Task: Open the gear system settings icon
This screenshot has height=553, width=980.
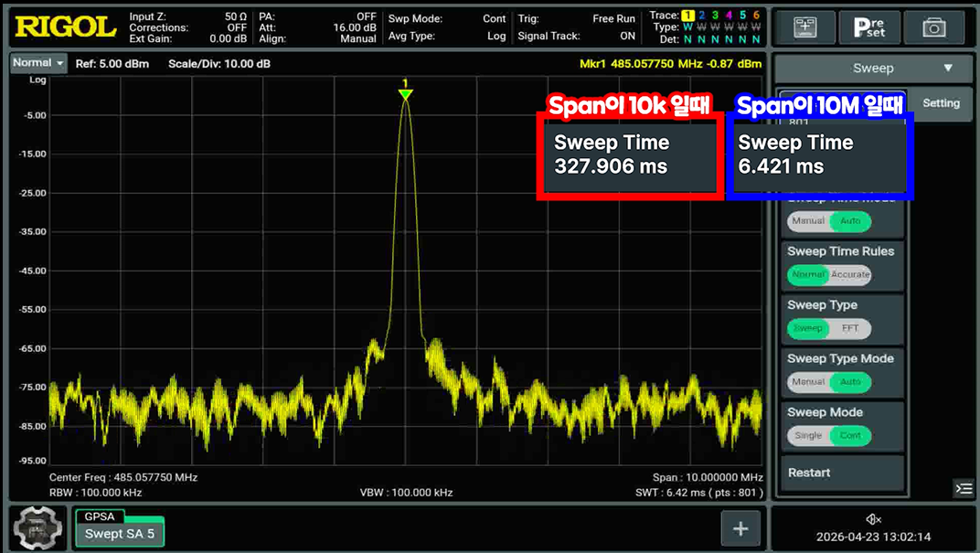Action: 38,528
